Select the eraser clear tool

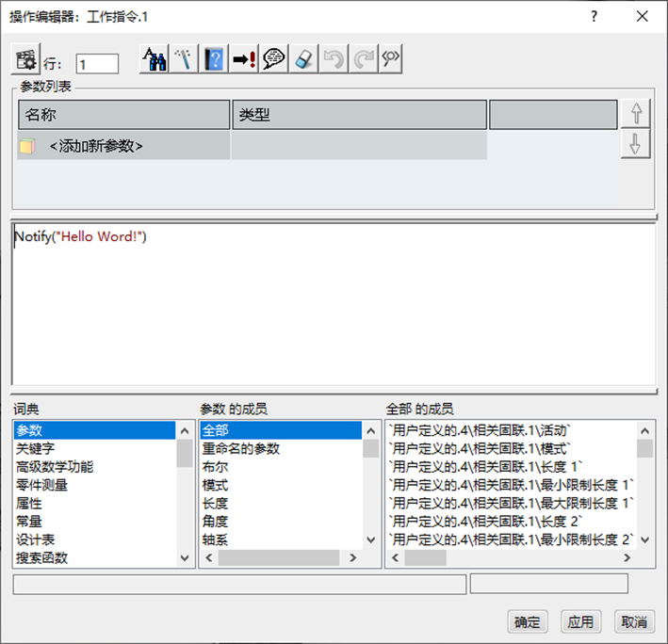tap(303, 58)
